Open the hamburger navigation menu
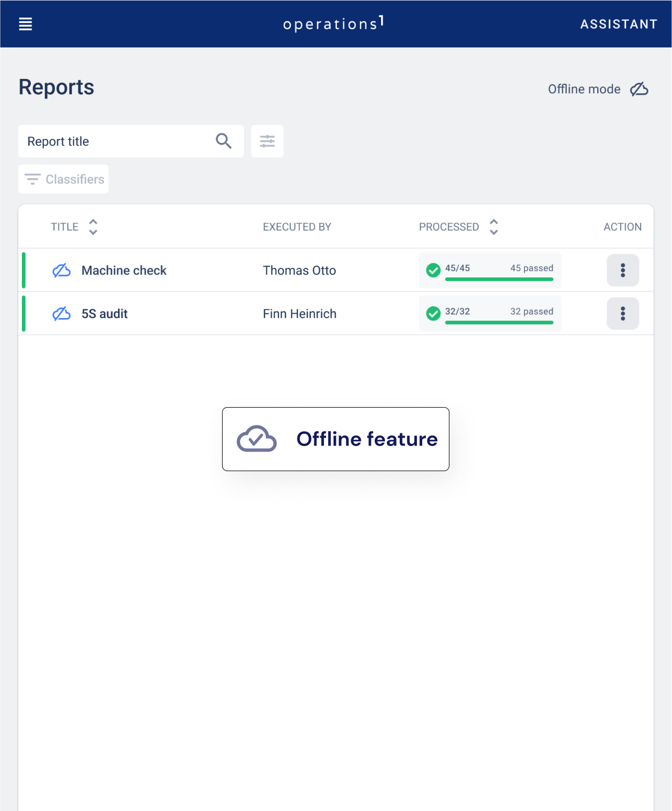 click(x=26, y=24)
